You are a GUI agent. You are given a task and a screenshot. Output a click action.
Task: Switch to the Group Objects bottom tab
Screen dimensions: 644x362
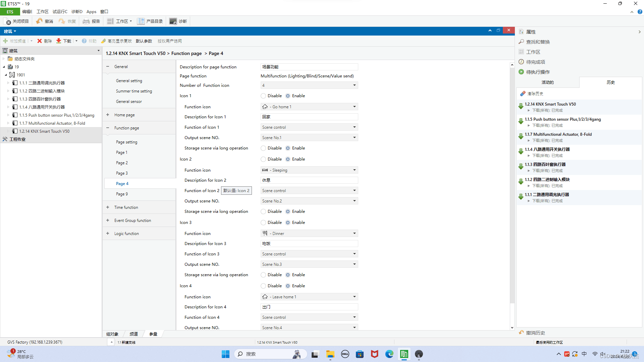coord(112,334)
